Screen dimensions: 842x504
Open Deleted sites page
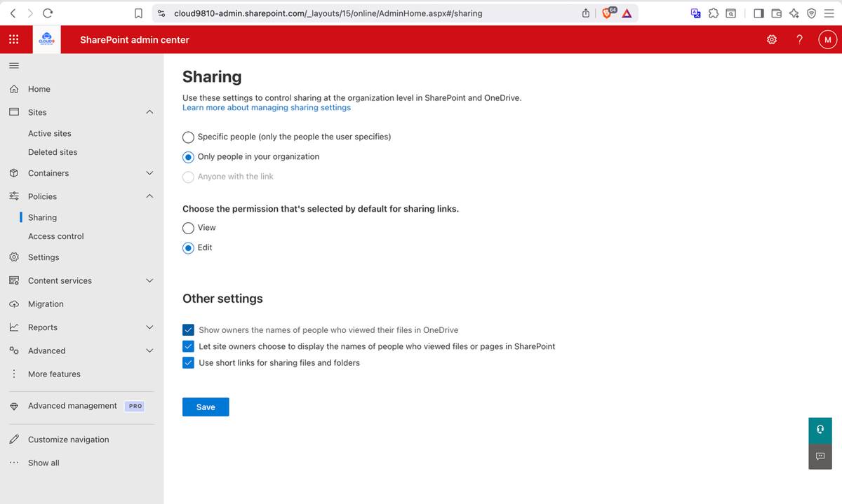(x=53, y=152)
